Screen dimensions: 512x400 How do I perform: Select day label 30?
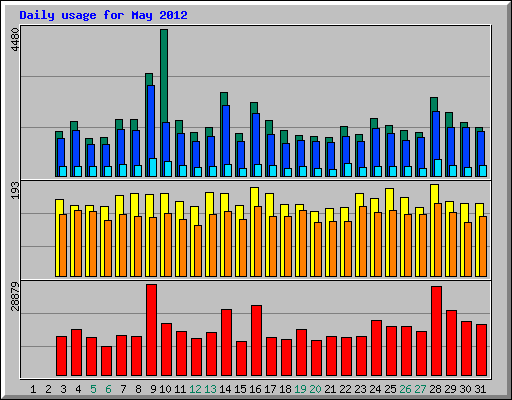(x=465, y=389)
